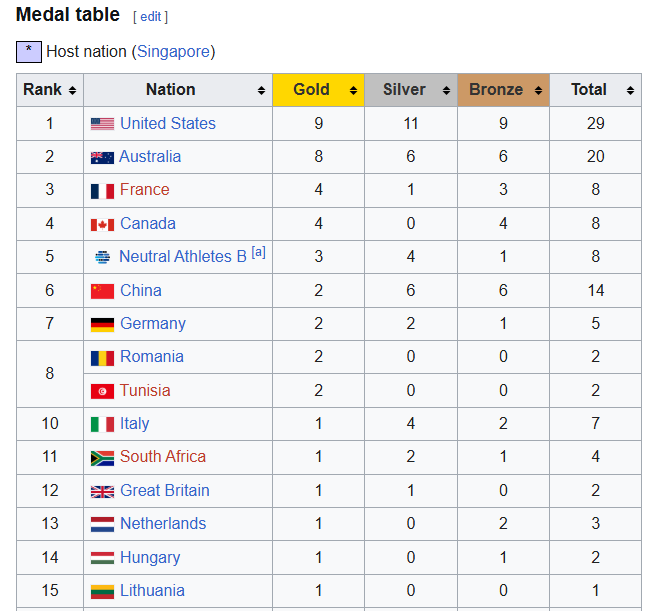Open the Romania nation link
The height and width of the screenshot is (611, 648).
tap(152, 357)
